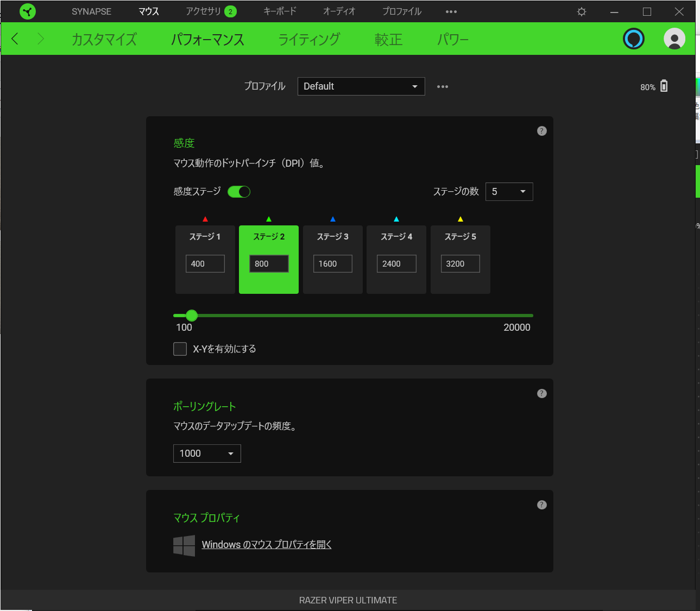Viewport: 700px width, 611px height.
Task: Open the top プロファイル tab
Action: (x=402, y=11)
